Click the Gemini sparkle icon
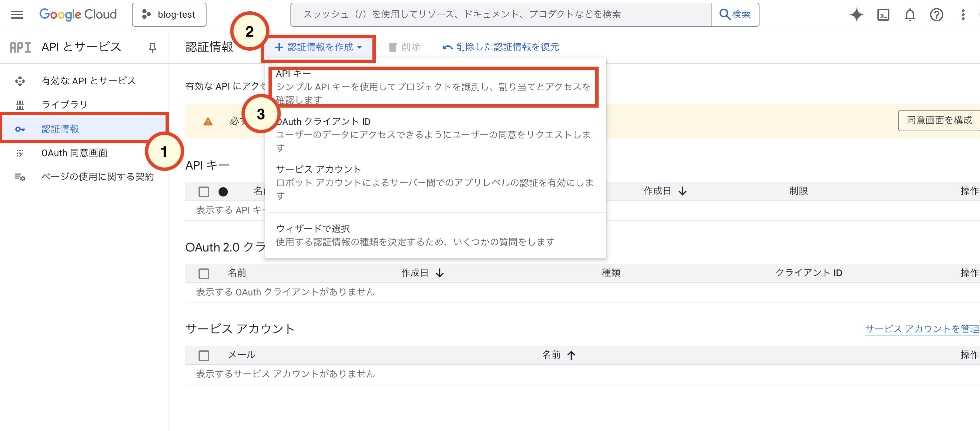This screenshot has height=431, width=980. point(856,15)
